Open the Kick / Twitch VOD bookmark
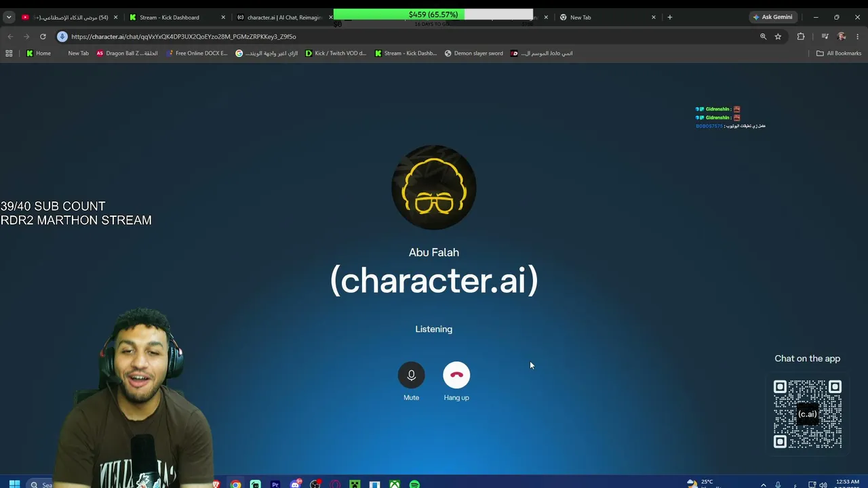868x488 pixels. [x=336, y=53]
